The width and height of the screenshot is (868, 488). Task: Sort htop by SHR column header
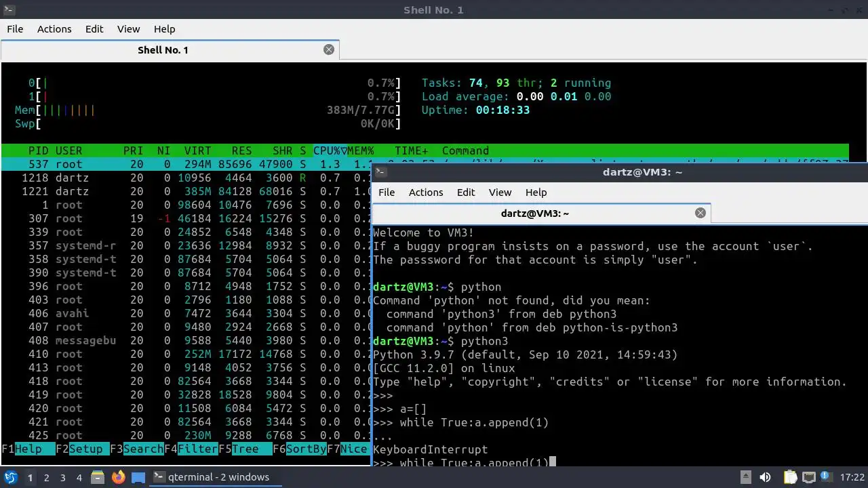(282, 150)
